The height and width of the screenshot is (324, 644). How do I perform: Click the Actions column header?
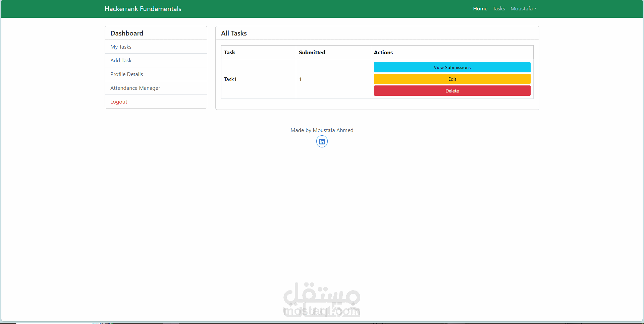point(452,53)
